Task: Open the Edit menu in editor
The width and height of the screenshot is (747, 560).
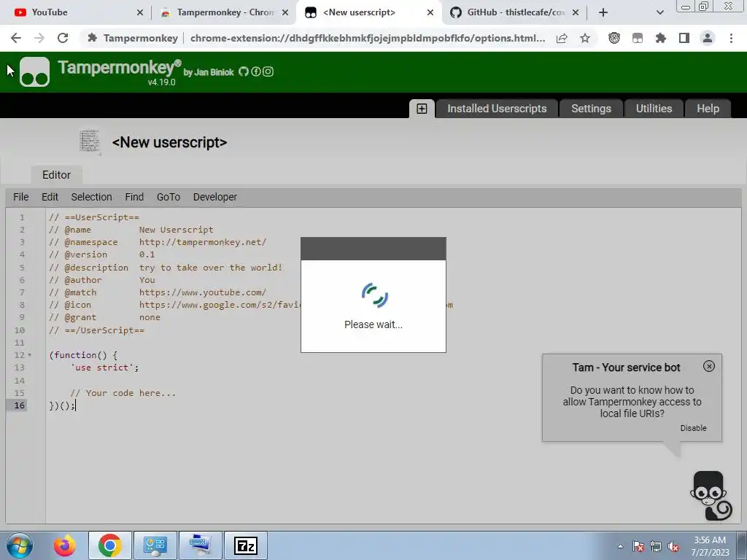Action: (x=50, y=197)
